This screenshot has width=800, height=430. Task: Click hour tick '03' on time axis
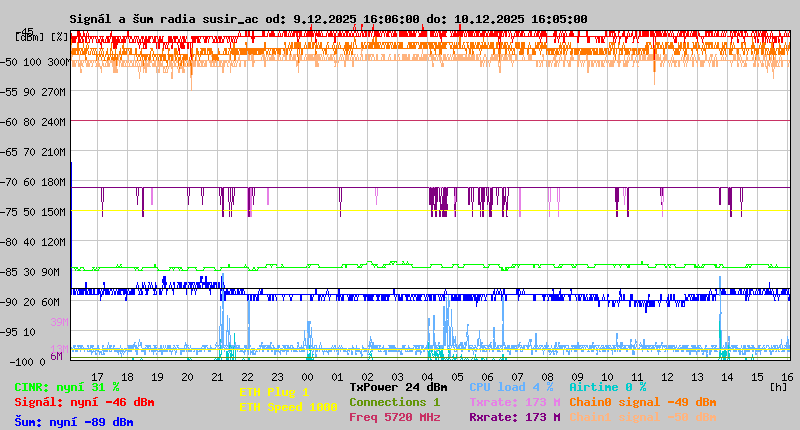(x=397, y=377)
